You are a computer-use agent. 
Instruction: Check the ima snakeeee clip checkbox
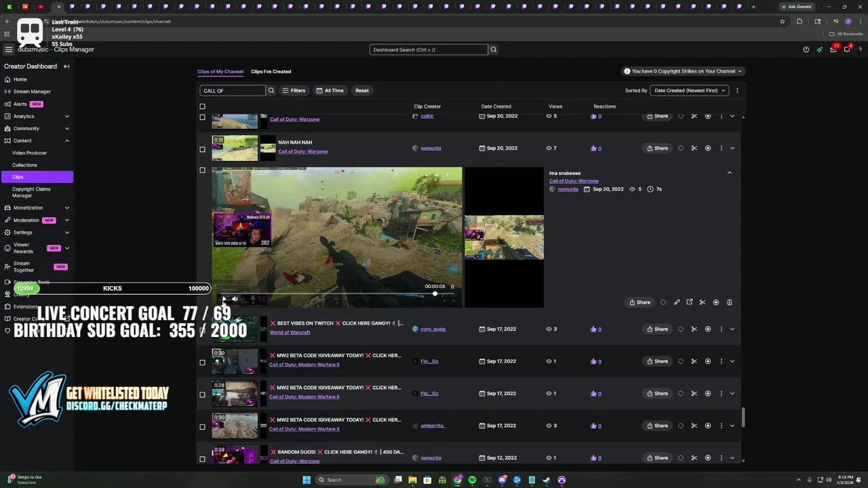[202, 170]
